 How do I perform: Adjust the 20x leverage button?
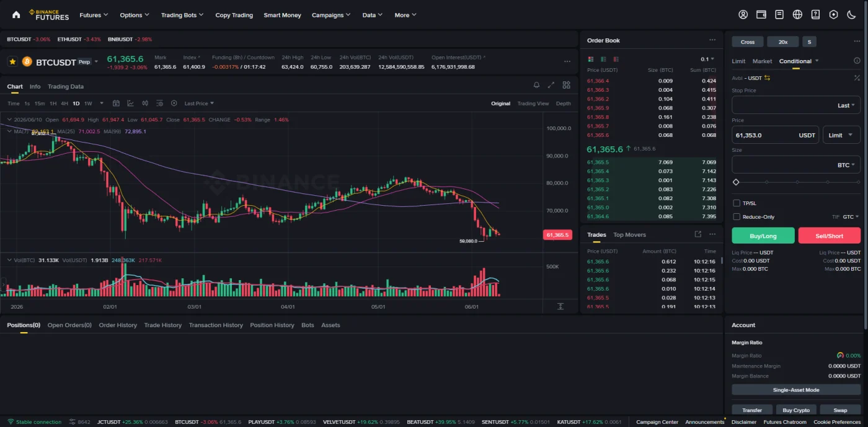click(783, 42)
